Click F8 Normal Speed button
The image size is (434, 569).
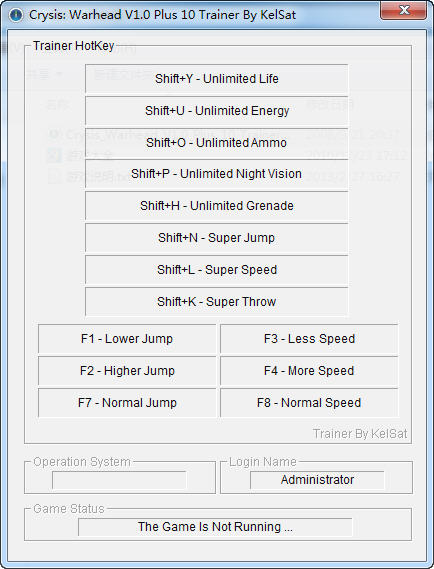click(x=309, y=402)
